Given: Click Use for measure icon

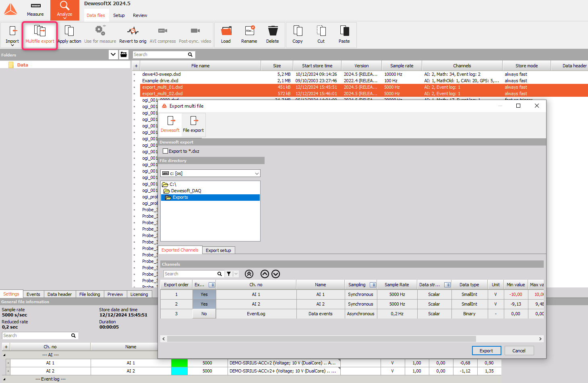Looking at the screenshot, I should [x=100, y=31].
